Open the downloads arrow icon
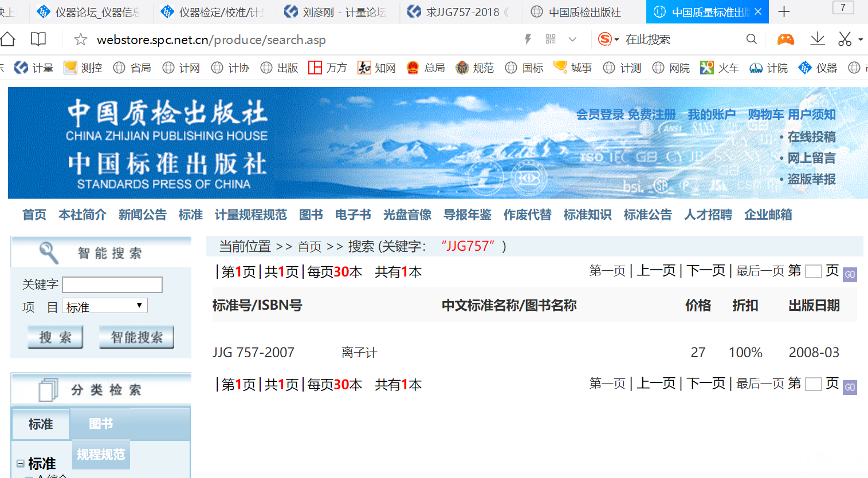Screen dimensions: 868x478 click(x=818, y=39)
